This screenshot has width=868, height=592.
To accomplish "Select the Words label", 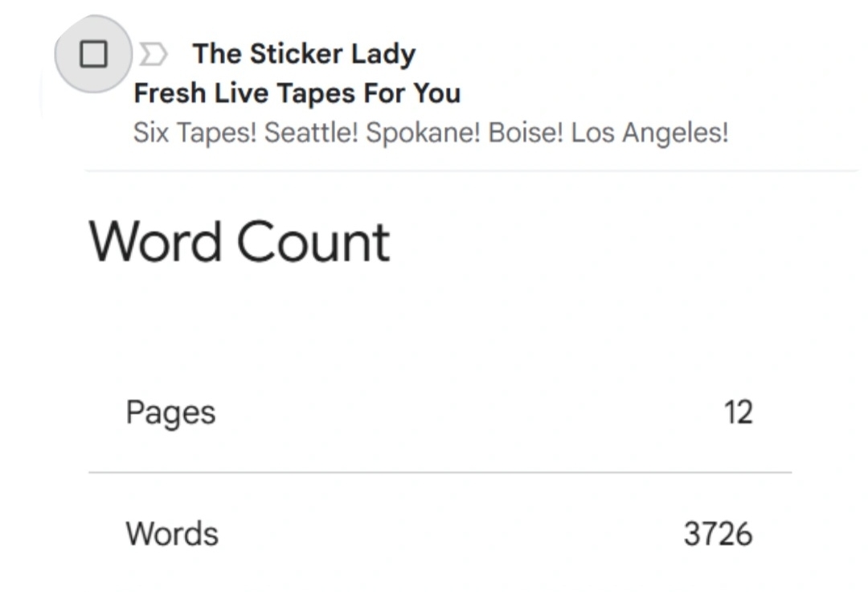I will 172,533.
